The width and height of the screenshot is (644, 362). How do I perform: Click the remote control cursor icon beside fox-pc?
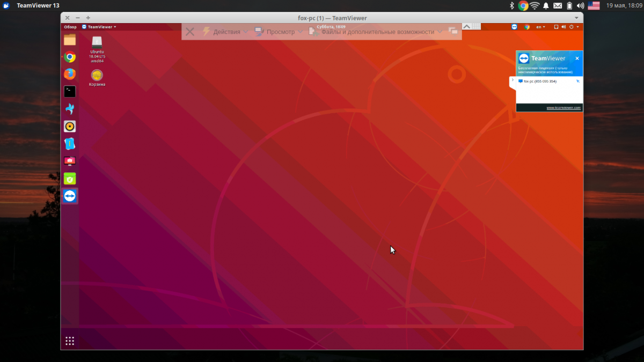tap(577, 82)
